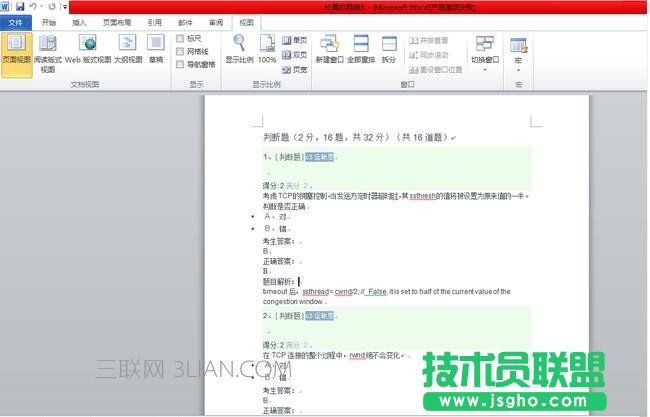Click the Save icon in quick access toolbar

point(20,6)
